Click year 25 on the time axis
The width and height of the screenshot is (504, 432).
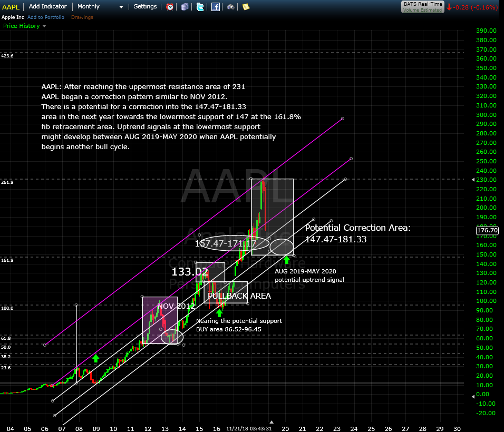(x=371, y=428)
